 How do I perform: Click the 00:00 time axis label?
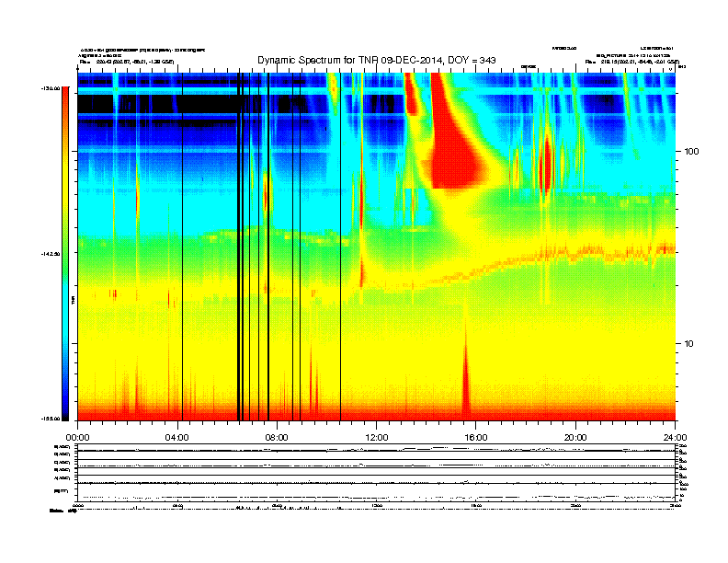click(x=77, y=438)
